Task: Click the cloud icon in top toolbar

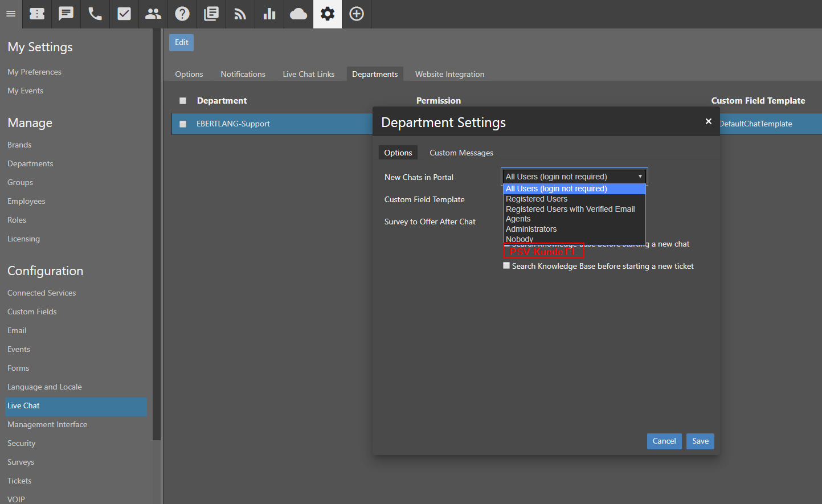Action: [298, 14]
